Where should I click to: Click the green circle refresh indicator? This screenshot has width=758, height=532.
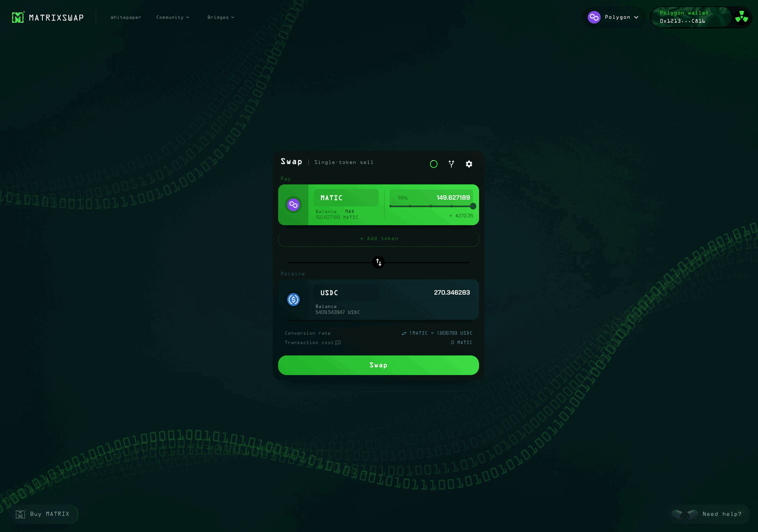pos(434,164)
